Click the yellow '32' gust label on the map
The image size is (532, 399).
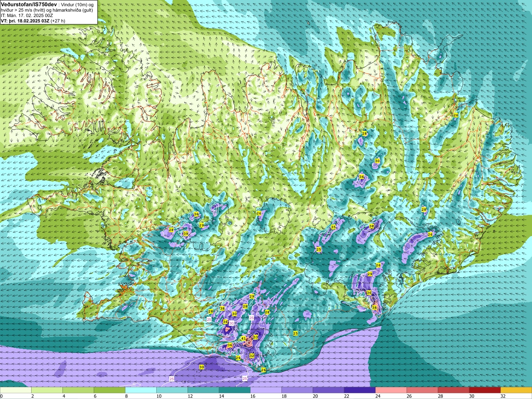(252, 356)
